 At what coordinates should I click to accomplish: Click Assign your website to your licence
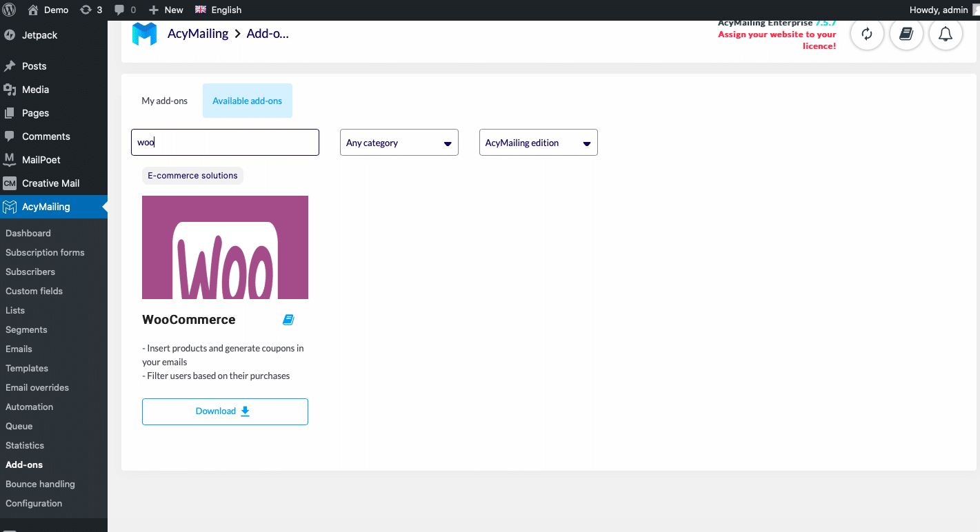pos(777,40)
